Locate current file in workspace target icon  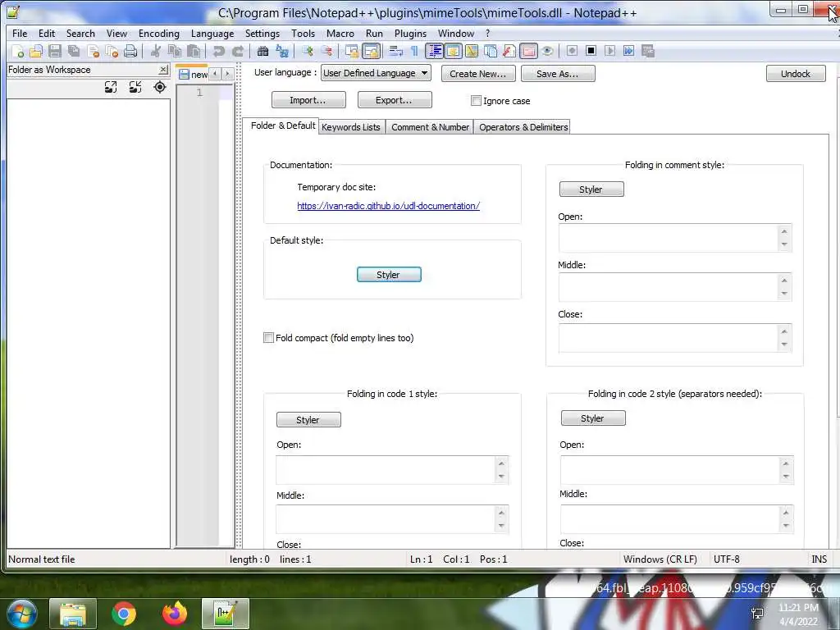pyautogui.click(x=160, y=87)
